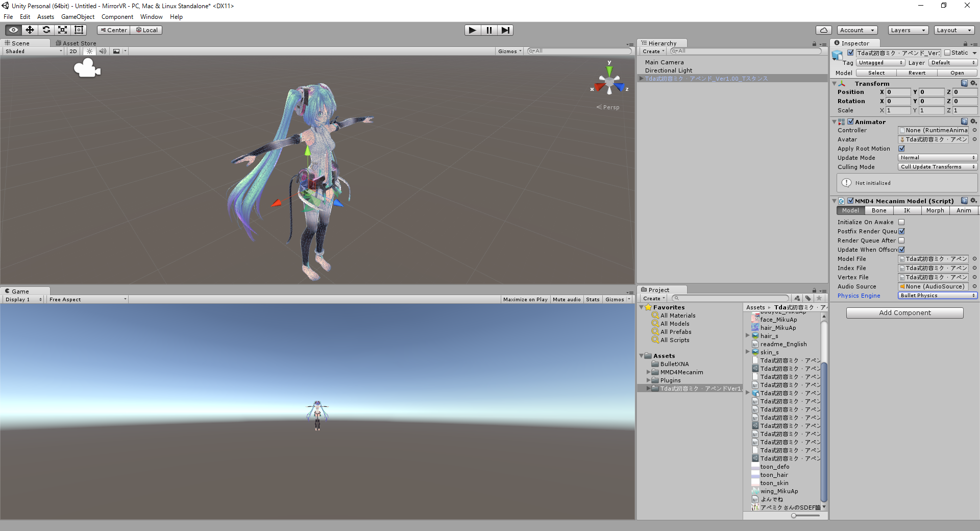Select the Move tool
The width and height of the screenshot is (980, 531).
29,30
